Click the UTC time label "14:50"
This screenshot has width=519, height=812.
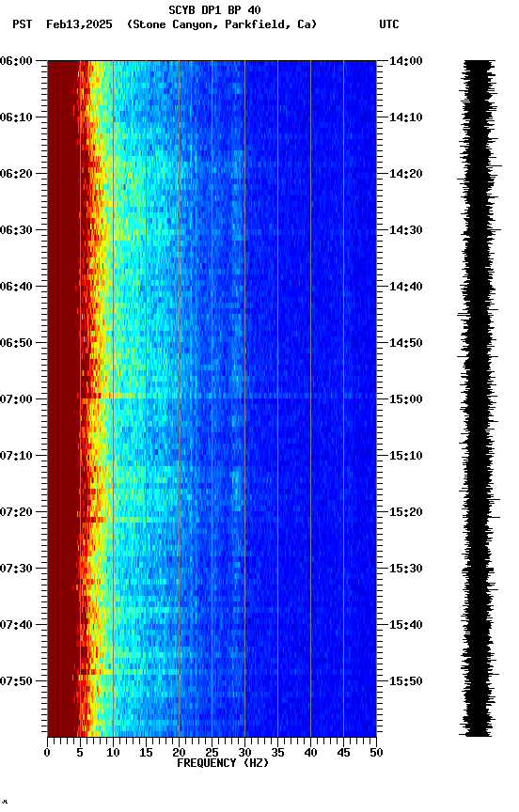pos(406,343)
